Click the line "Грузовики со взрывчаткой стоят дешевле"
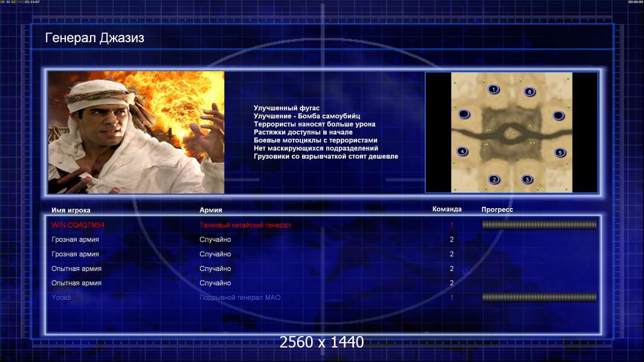The image size is (644, 362). [326, 156]
